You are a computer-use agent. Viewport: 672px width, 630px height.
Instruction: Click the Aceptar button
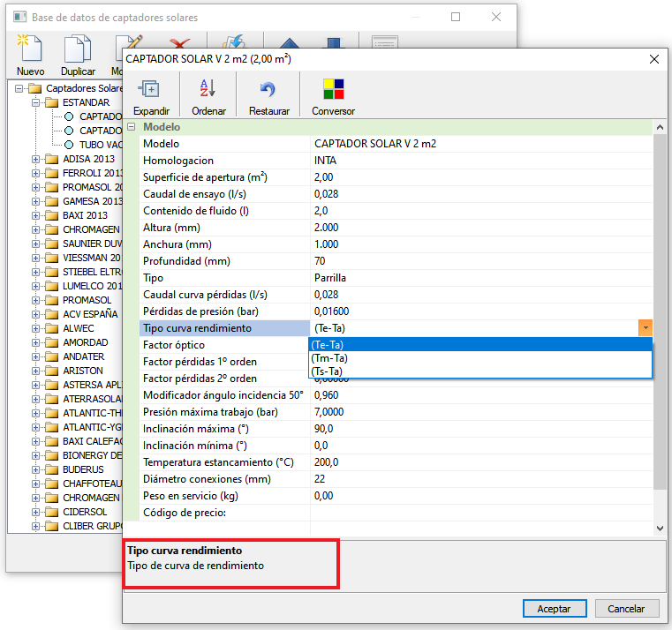click(x=555, y=609)
